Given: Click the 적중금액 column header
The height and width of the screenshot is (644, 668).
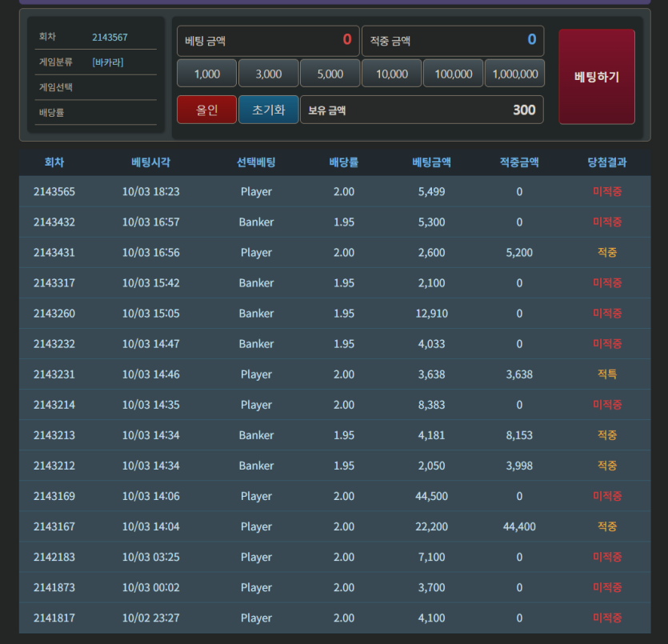Looking at the screenshot, I should pos(519,162).
